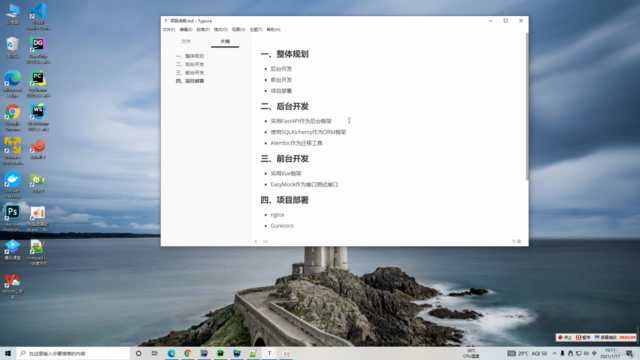Open Edge from the taskbar
Screen dimensions: 640x360
point(171,353)
